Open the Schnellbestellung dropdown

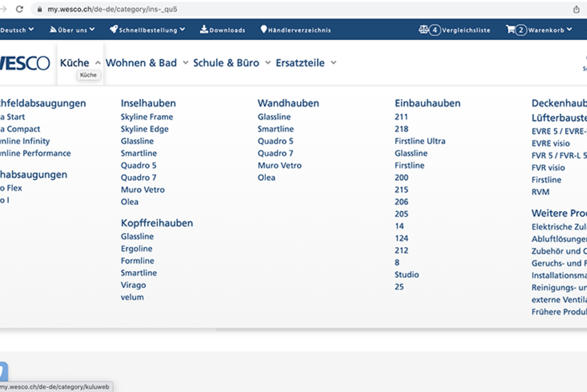(147, 29)
